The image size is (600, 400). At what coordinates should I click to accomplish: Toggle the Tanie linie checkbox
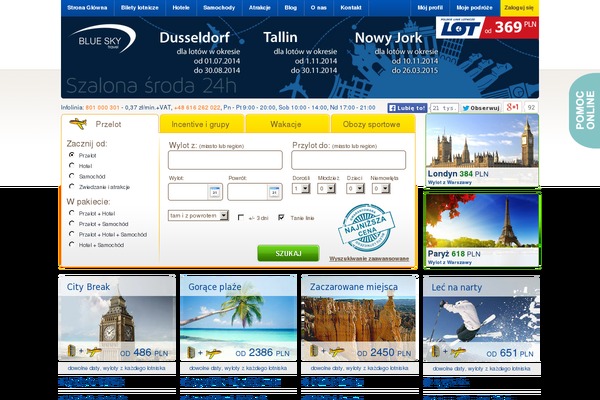point(281,217)
